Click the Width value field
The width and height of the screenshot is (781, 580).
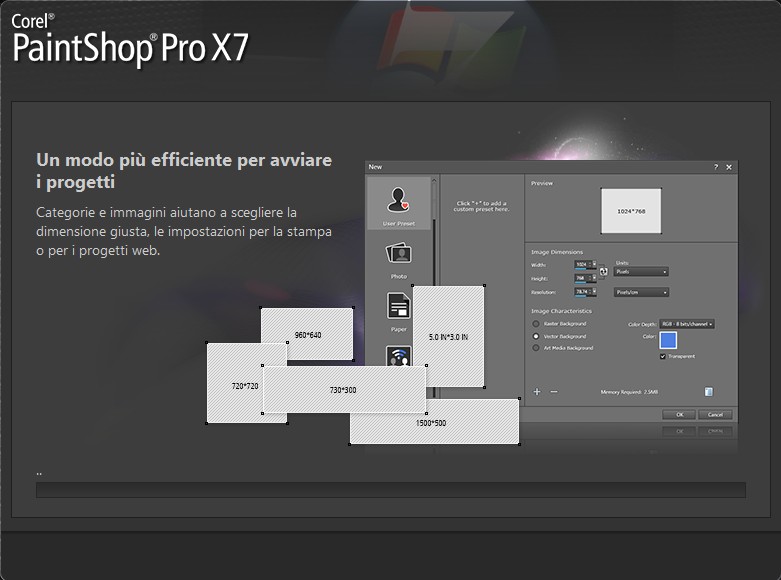(x=582, y=265)
